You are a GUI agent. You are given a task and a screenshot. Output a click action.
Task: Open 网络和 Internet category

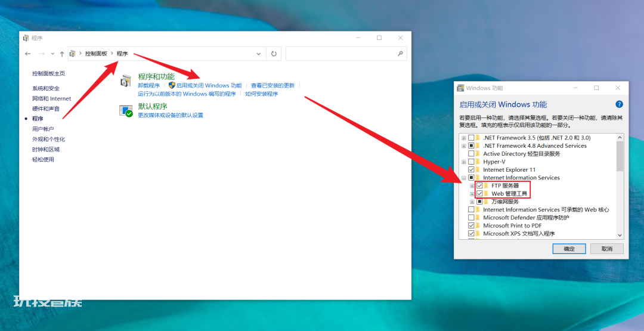[x=52, y=98]
